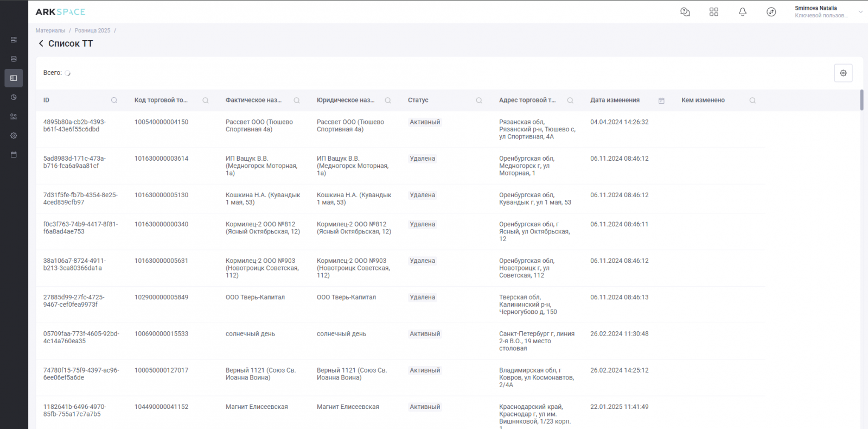Click the Всего total label
The image size is (868, 429).
click(x=53, y=73)
